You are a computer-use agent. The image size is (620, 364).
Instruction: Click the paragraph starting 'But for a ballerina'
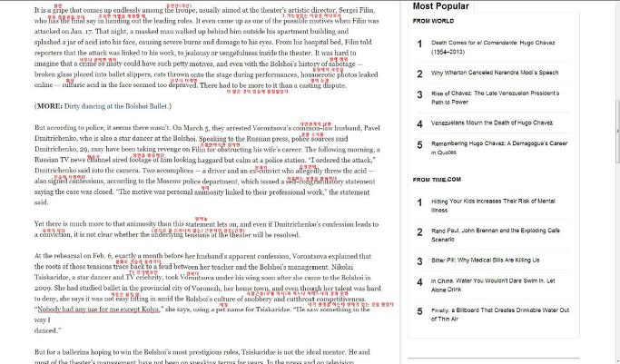(202, 356)
